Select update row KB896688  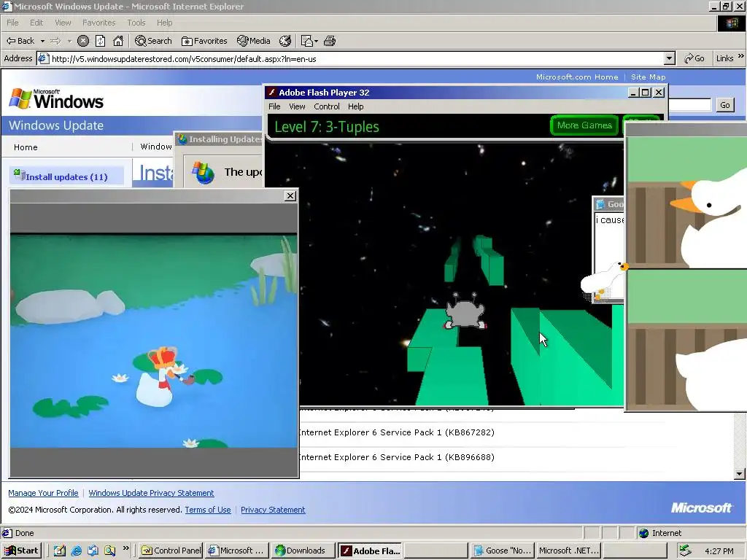[396, 457]
